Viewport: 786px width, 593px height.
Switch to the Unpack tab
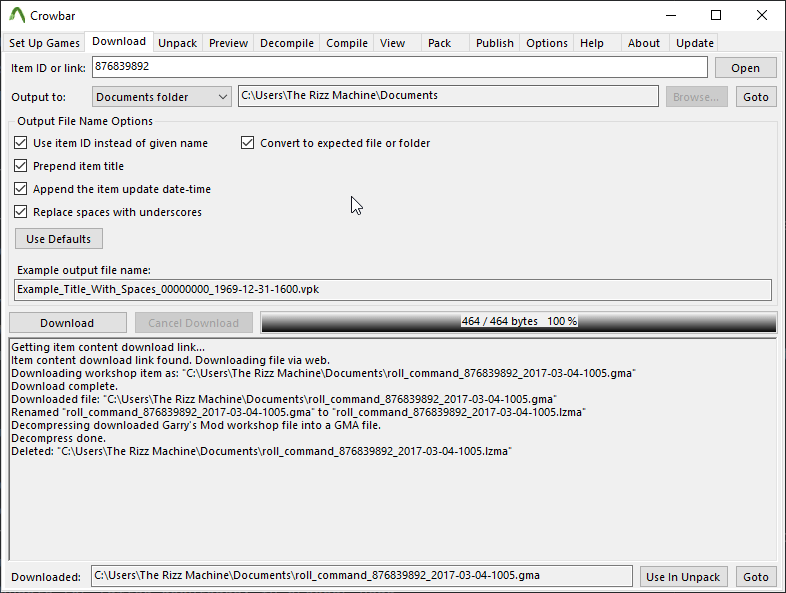(177, 43)
